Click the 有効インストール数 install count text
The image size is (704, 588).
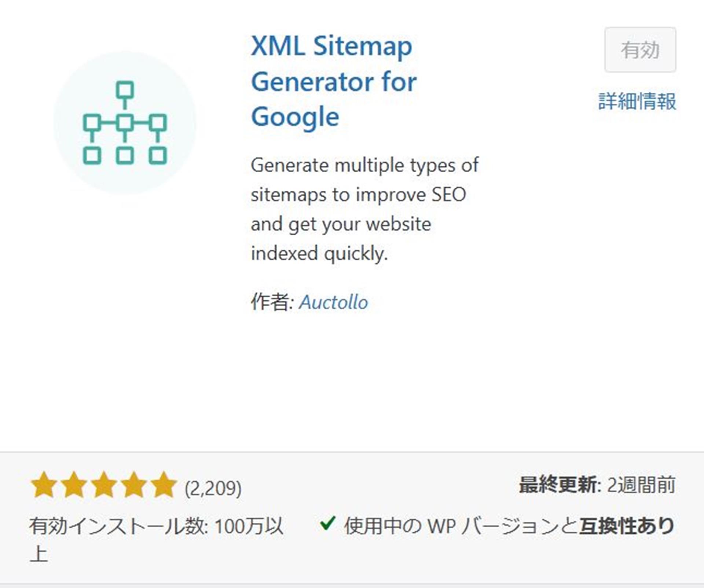156,527
